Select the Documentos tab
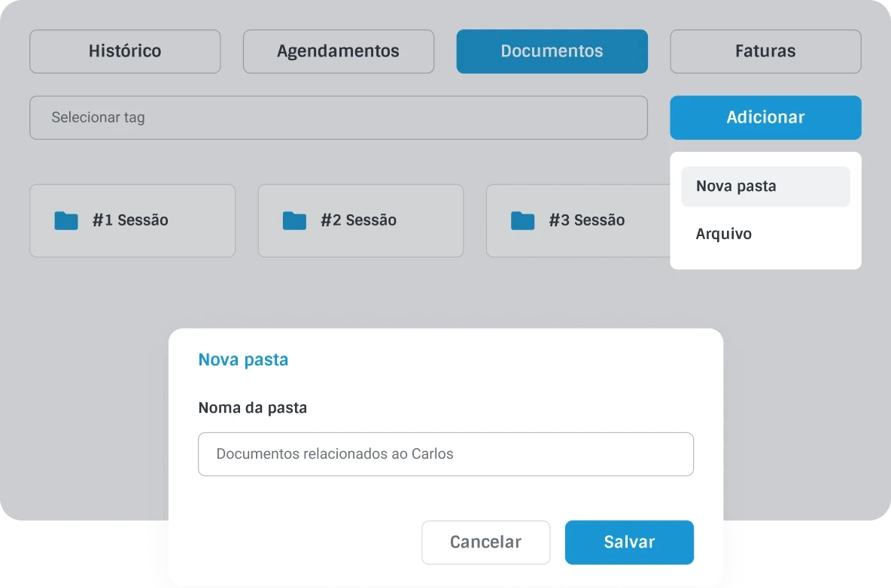891x588 pixels. 552,51
